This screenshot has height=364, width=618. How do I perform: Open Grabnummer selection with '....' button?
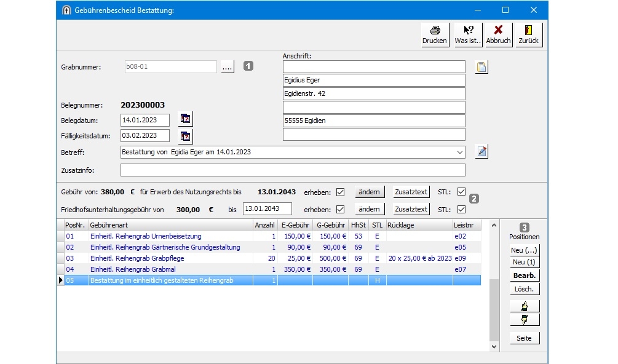pos(228,67)
